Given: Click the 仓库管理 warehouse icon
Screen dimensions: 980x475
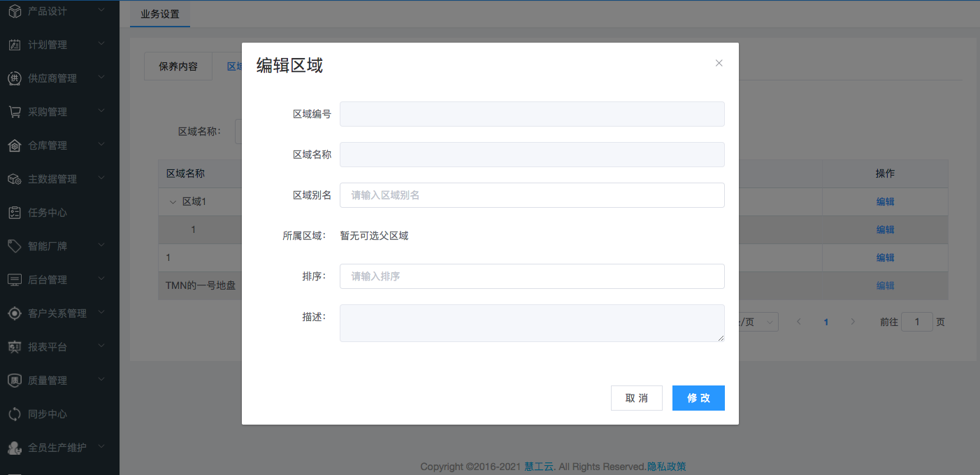Looking at the screenshot, I should click(x=15, y=146).
